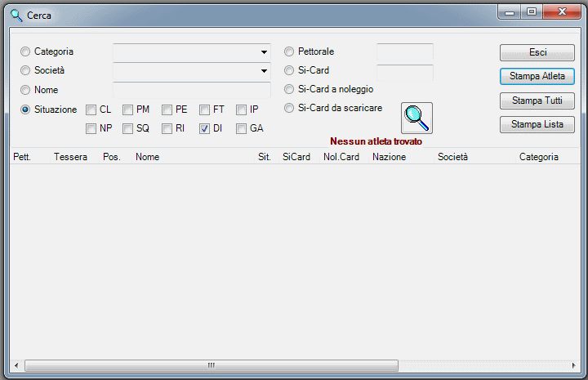This screenshot has height=380, width=588.
Task: Click the Stampa Atleta button
Action: 537,76
